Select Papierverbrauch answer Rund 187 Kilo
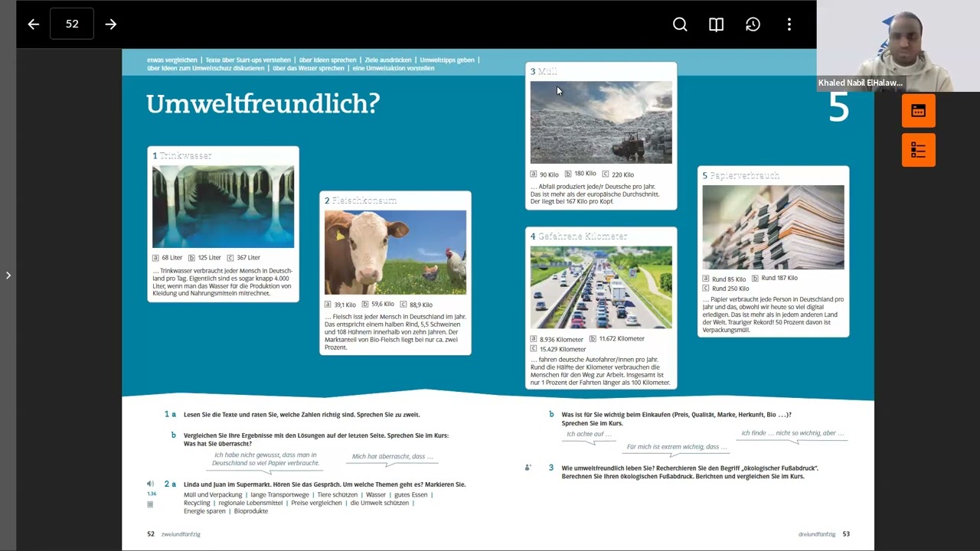Screen dimensions: 980x551 tap(775, 278)
